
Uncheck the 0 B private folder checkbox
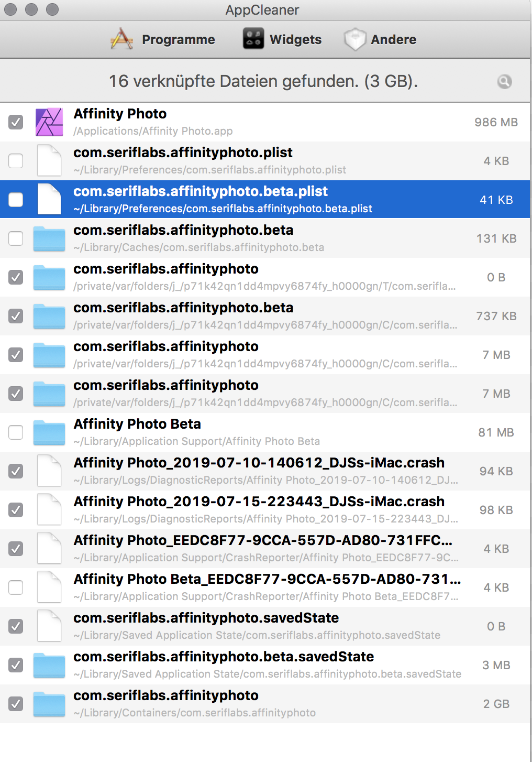click(x=16, y=277)
